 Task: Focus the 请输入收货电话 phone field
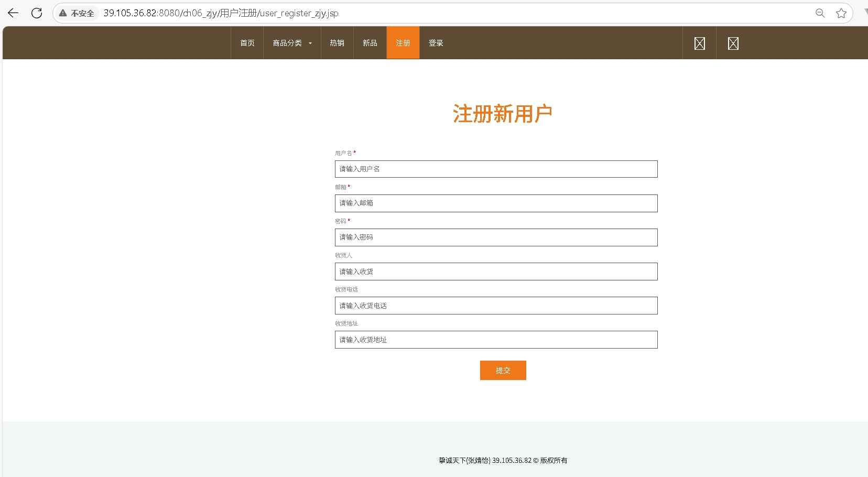[x=496, y=306]
